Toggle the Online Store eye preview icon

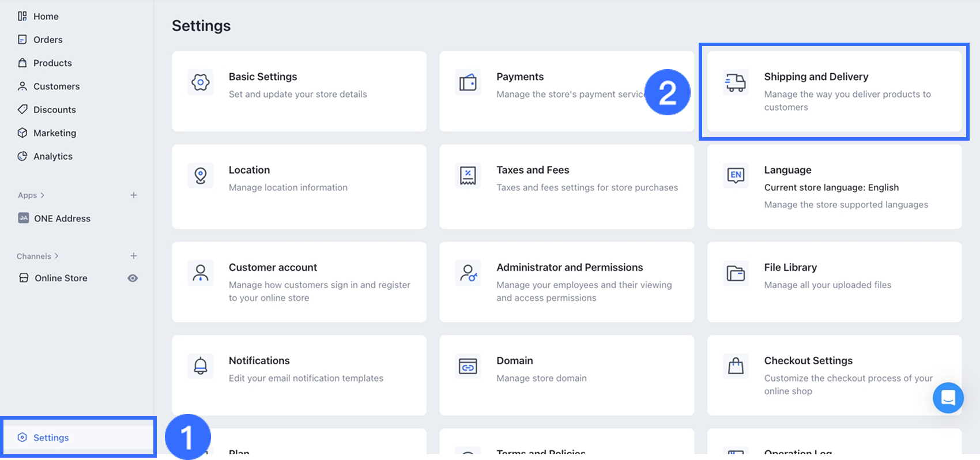click(133, 278)
